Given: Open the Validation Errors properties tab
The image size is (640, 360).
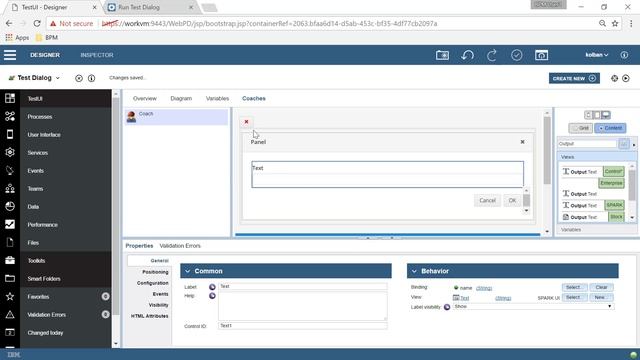Looking at the screenshot, I should (x=180, y=246).
